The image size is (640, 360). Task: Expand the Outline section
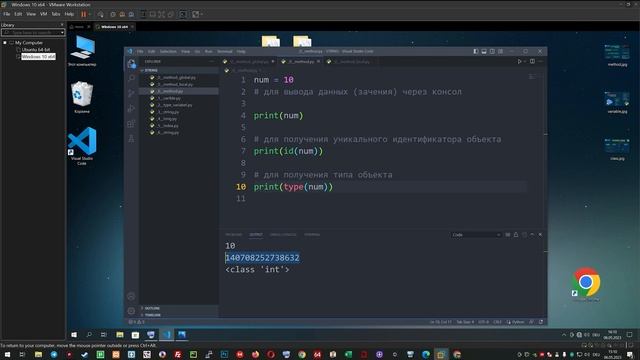pyautogui.click(x=179, y=308)
